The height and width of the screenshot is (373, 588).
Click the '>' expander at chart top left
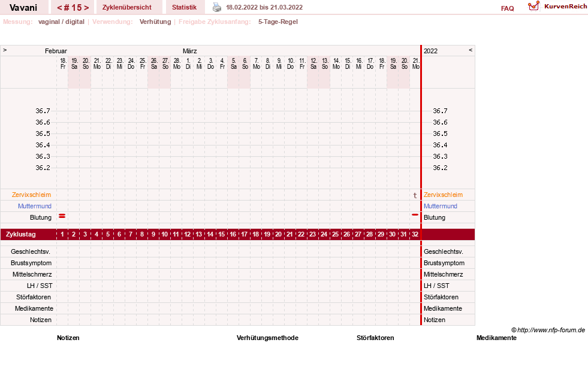(5, 50)
